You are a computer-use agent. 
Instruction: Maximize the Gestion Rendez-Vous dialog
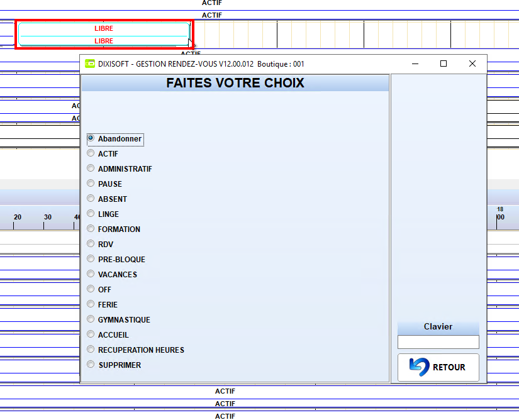444,64
